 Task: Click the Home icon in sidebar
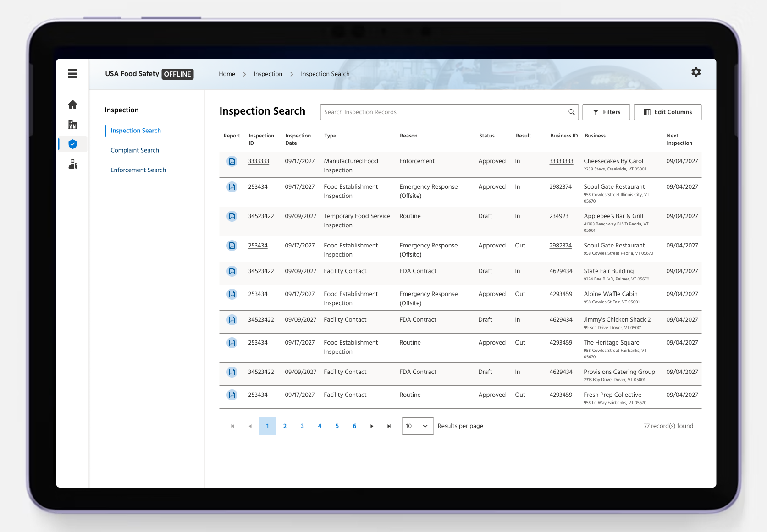(72, 104)
